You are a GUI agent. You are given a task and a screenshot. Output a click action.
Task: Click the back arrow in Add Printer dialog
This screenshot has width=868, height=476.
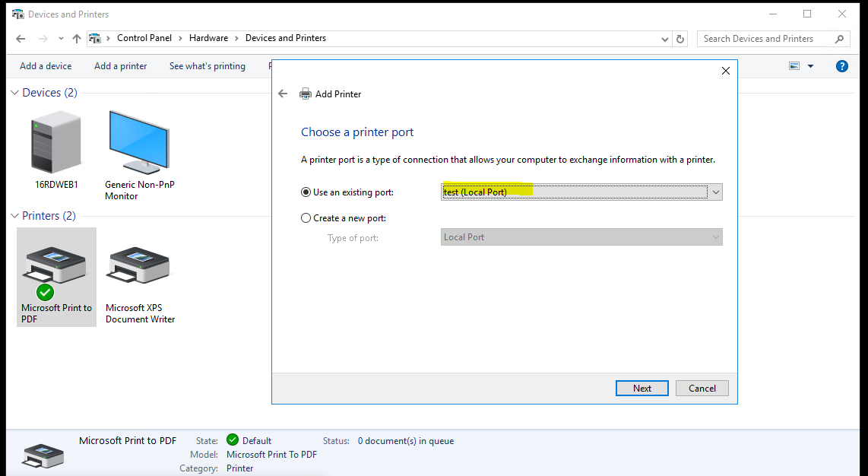[283, 94]
